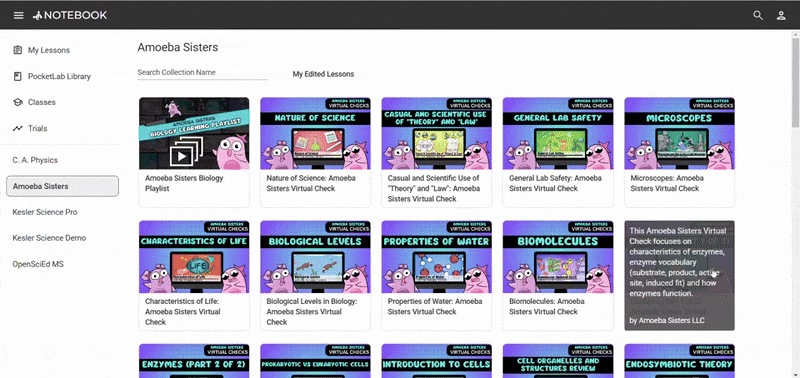Open the Microscopes lesson thumbnail

(680, 134)
